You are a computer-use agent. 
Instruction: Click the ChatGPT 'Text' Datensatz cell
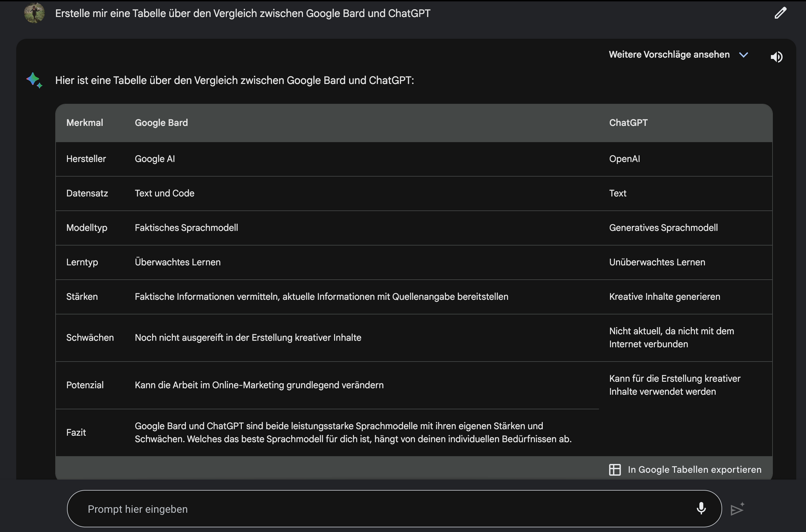click(618, 193)
